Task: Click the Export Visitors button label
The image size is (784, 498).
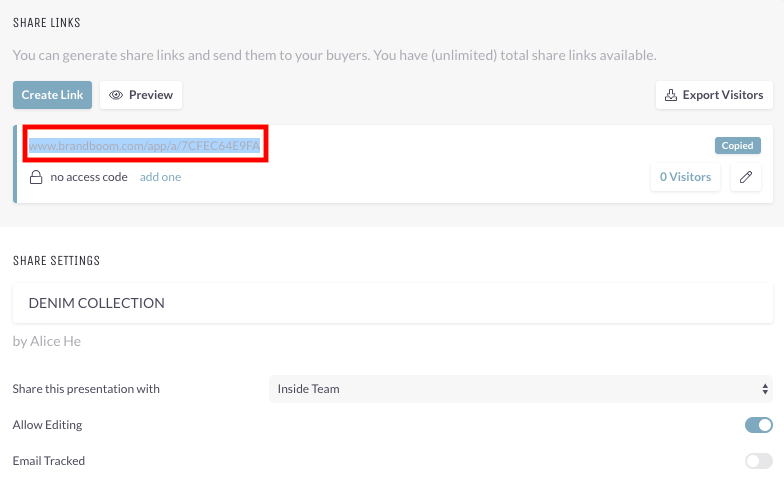Action: coord(723,95)
